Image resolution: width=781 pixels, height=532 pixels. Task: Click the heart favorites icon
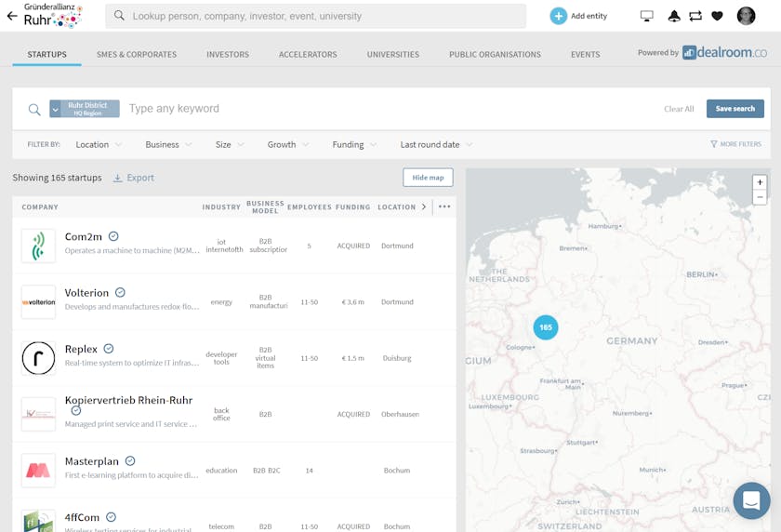[717, 16]
